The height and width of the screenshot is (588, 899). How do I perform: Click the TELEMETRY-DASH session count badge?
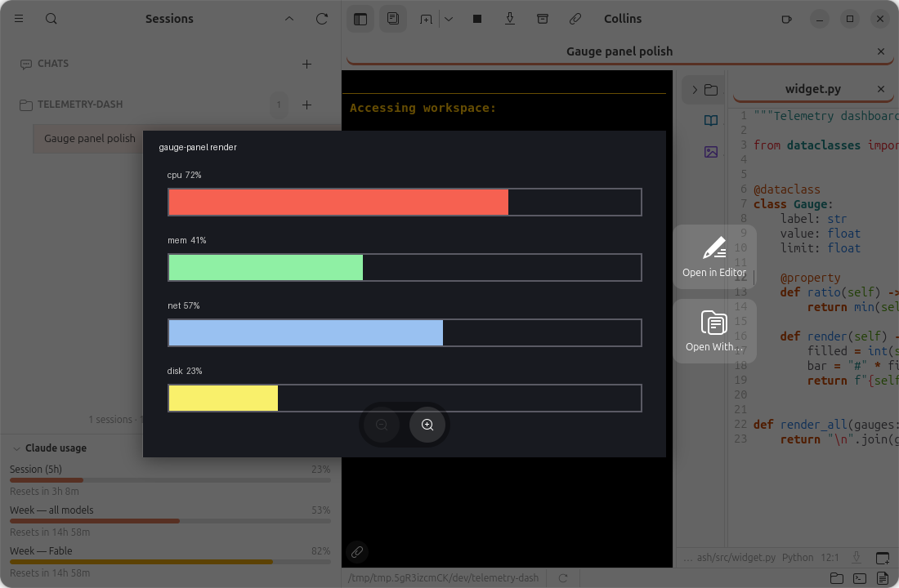point(279,105)
